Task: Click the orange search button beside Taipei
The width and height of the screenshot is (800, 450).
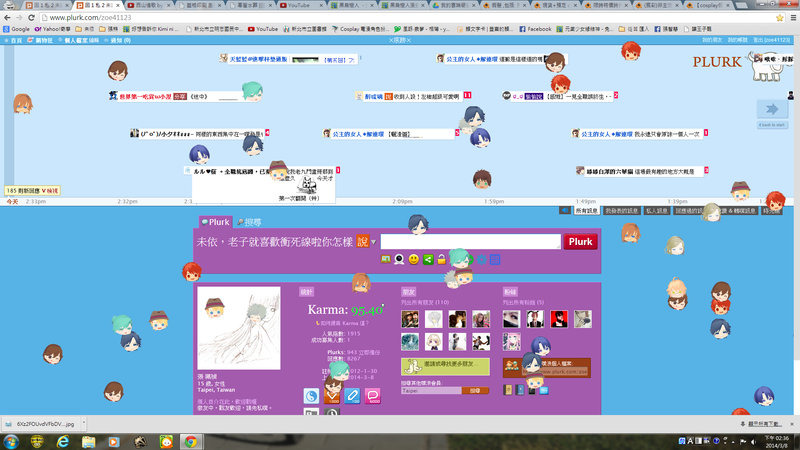Action: (475, 390)
